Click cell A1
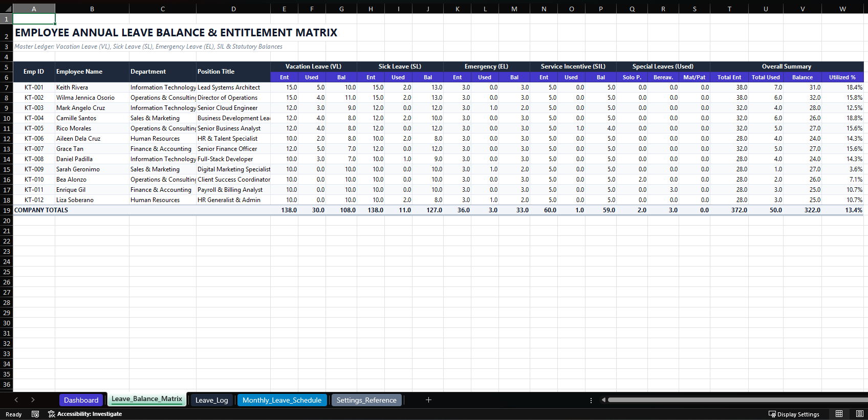Screen dimensions: 868x420 (x=34, y=19)
